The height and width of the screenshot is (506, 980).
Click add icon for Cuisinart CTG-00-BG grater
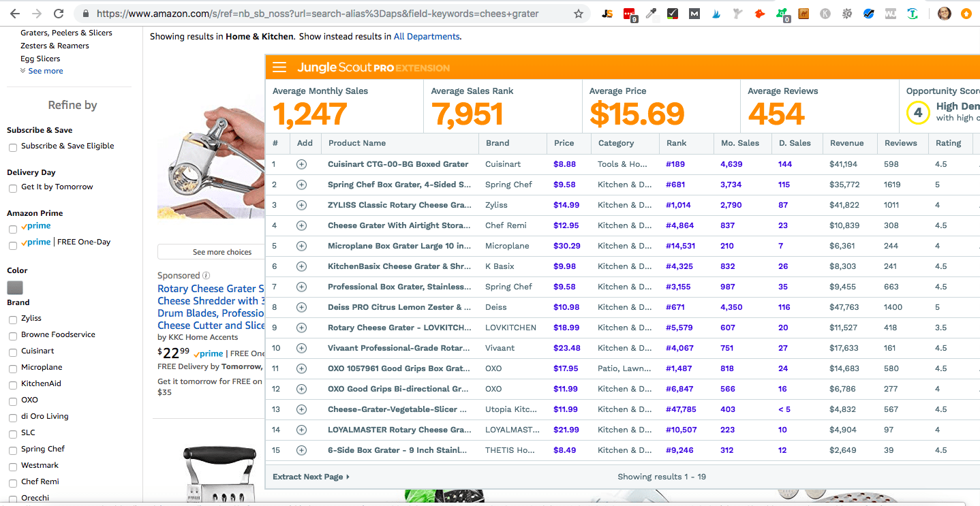[x=301, y=164]
